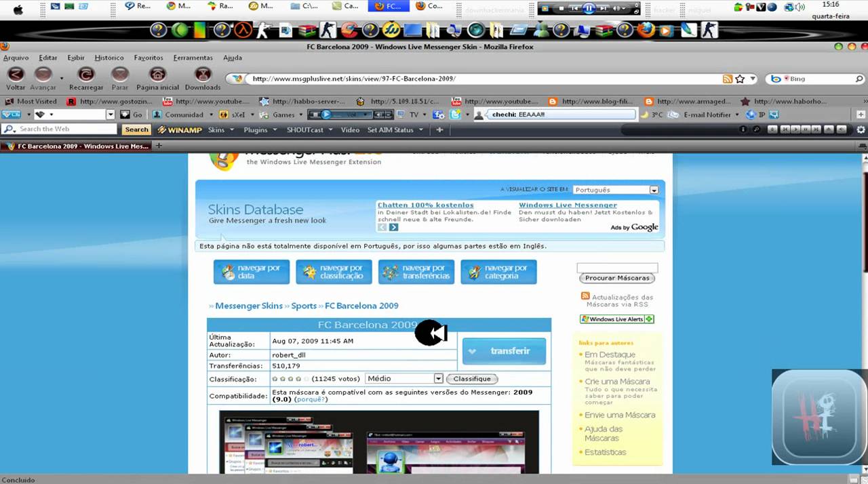Open the Winamp Plugins dropdown
The width and height of the screenshot is (868, 484).
click(260, 129)
